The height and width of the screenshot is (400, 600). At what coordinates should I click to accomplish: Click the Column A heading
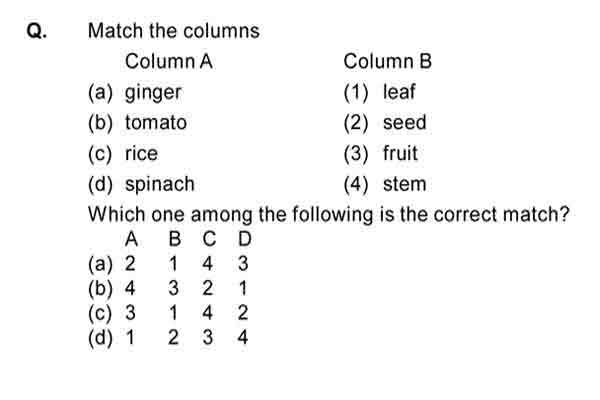click(x=169, y=62)
